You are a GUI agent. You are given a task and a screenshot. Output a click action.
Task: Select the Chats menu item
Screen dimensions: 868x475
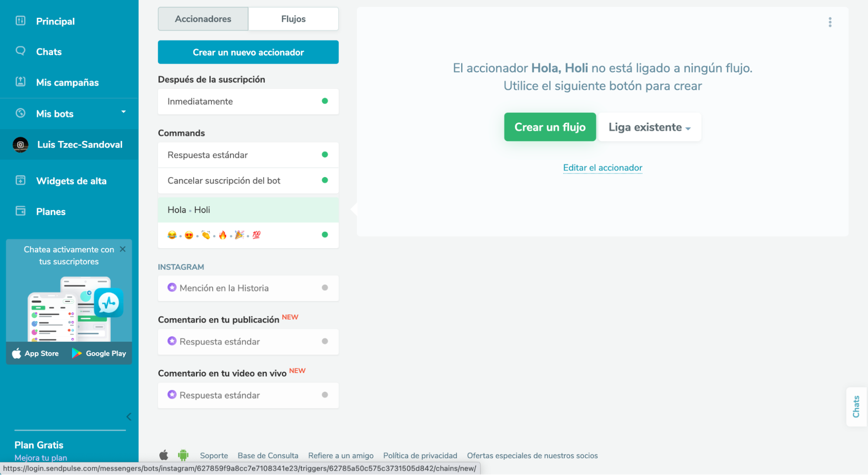pyautogui.click(x=49, y=52)
